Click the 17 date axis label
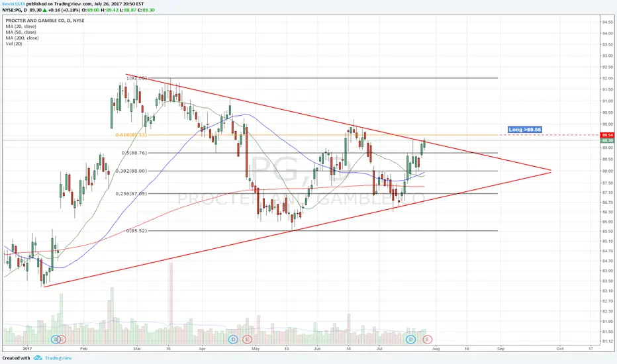Viewport: 617px width, 364px height. tap(591, 349)
